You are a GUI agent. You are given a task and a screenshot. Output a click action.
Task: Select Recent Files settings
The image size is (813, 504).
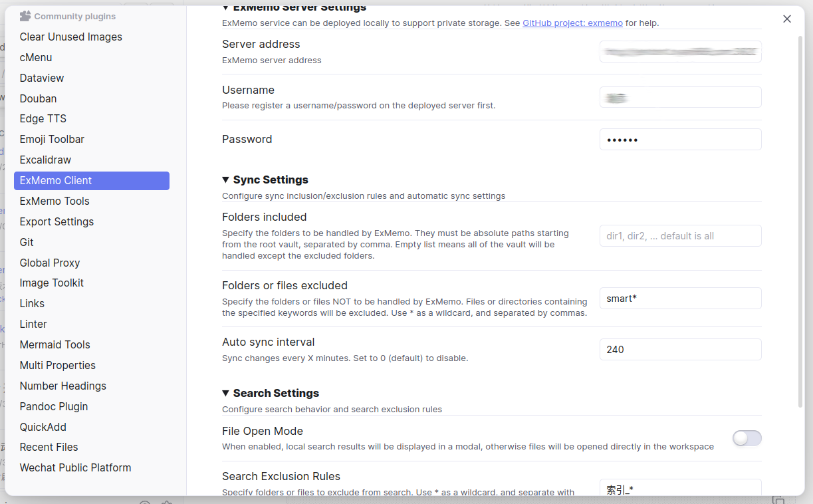pos(92,447)
